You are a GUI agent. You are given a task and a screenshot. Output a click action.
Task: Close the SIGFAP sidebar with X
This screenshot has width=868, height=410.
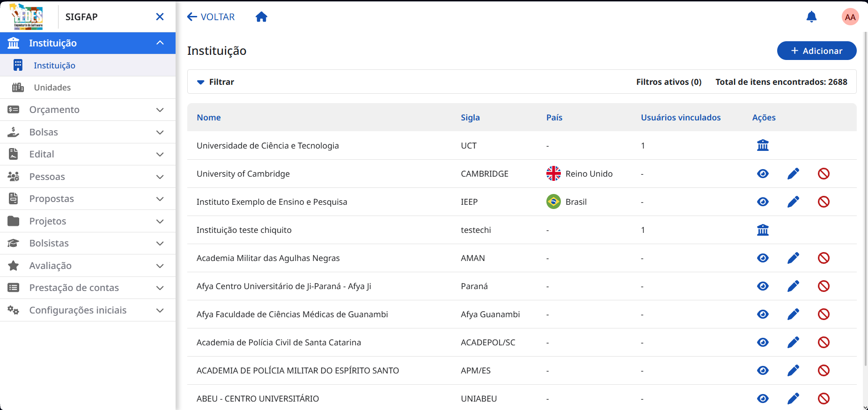click(160, 17)
